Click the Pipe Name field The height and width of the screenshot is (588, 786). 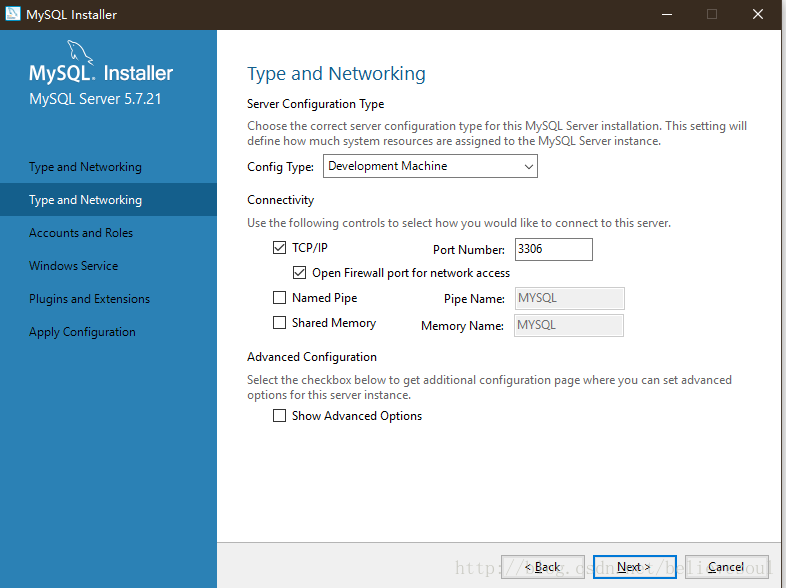point(569,298)
